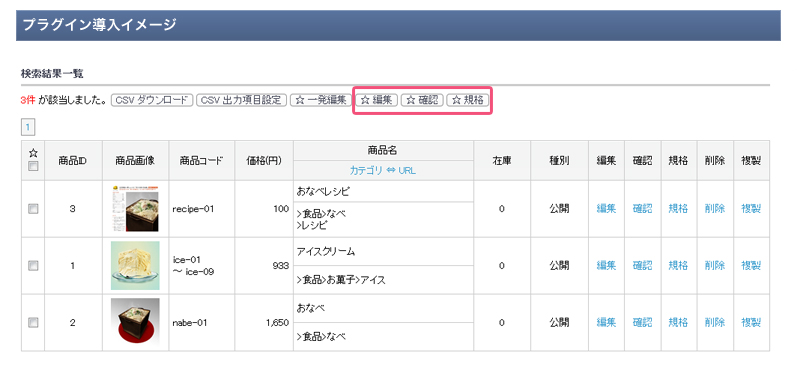Click 確認 link for おなべレシピ
This screenshot has height=390, width=798.
coord(643,208)
